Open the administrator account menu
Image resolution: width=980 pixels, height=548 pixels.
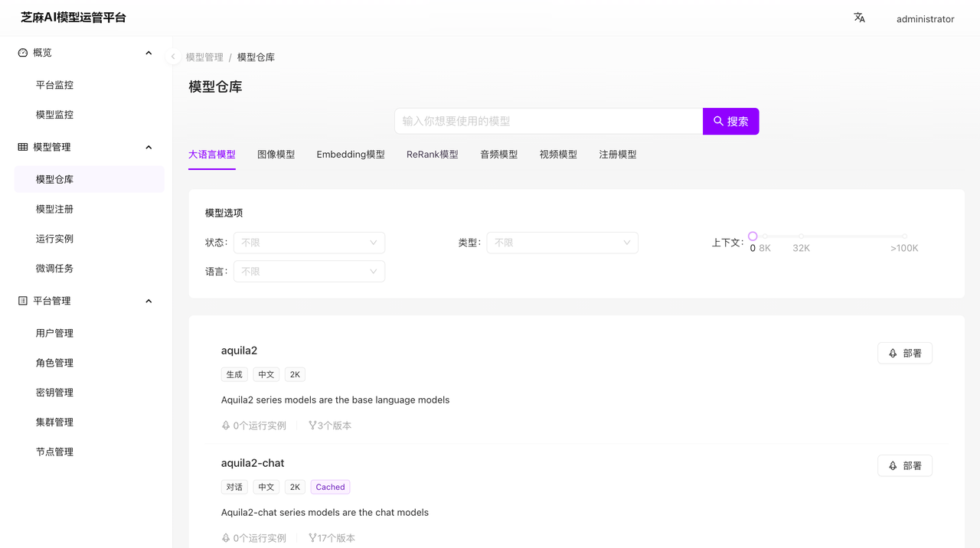point(925,19)
